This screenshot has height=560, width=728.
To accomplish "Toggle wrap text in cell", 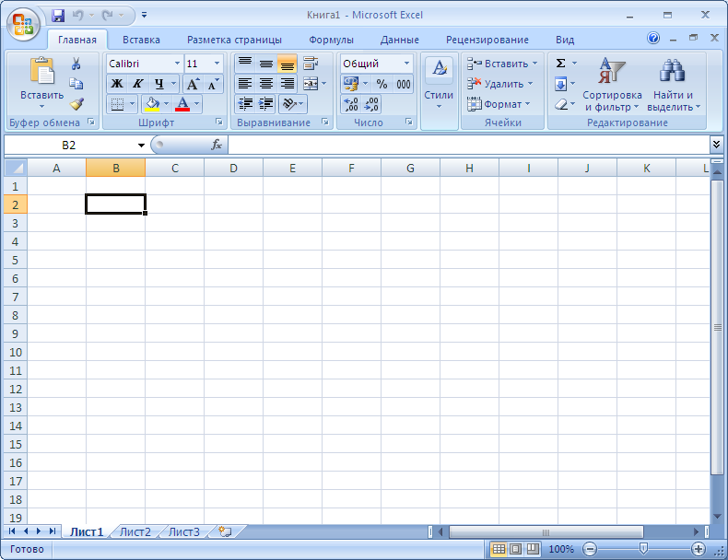I will (x=311, y=64).
